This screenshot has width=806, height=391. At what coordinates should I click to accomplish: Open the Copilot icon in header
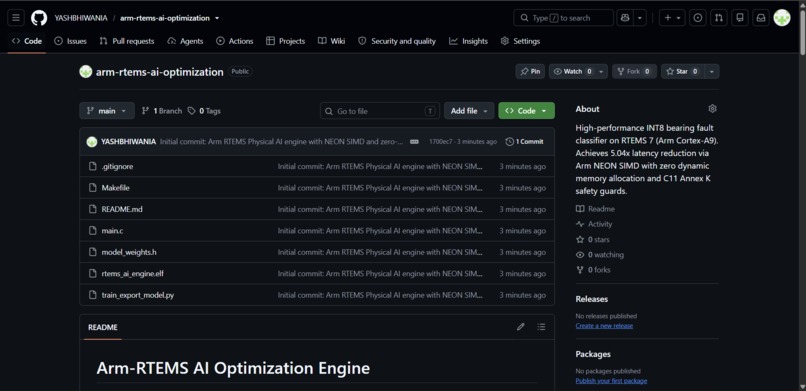pyautogui.click(x=625, y=18)
